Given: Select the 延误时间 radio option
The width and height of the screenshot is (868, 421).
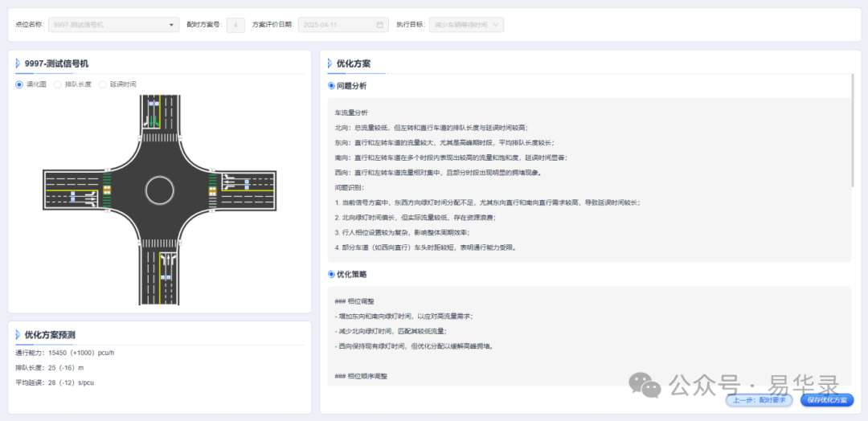Looking at the screenshot, I should [102, 84].
